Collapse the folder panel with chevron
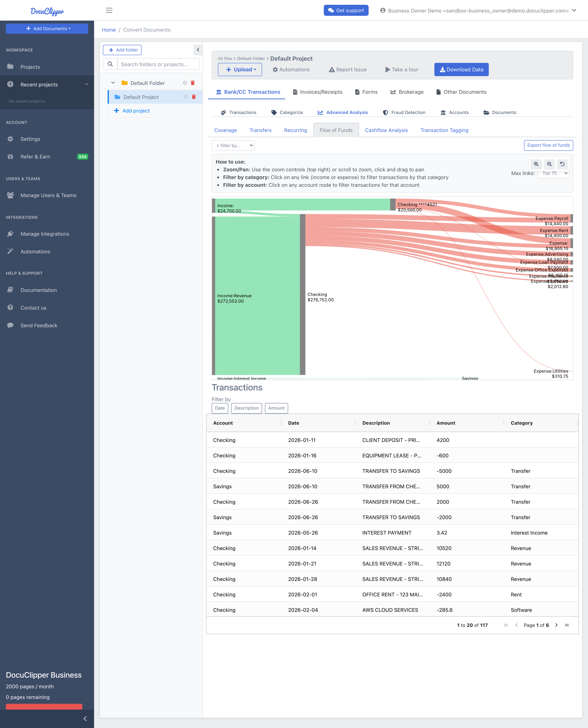Viewport: 588px width, 728px height. point(198,50)
